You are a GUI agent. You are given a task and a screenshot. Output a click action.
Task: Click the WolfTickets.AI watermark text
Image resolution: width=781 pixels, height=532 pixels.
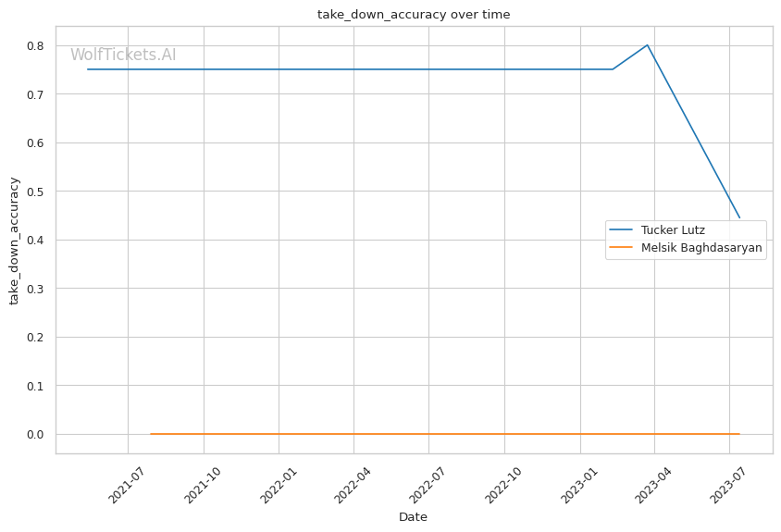coord(123,56)
